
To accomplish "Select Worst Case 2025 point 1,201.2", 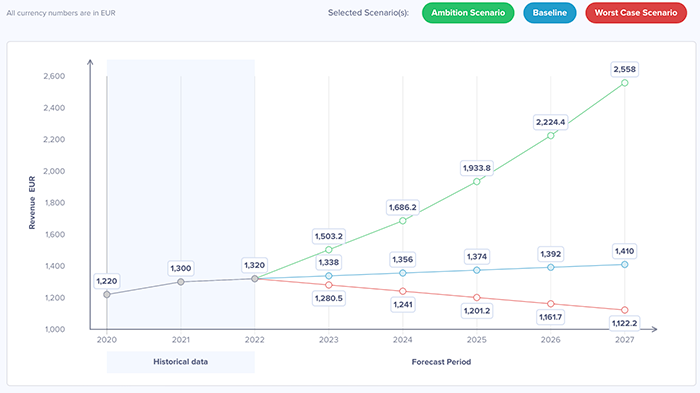I will click(477, 297).
